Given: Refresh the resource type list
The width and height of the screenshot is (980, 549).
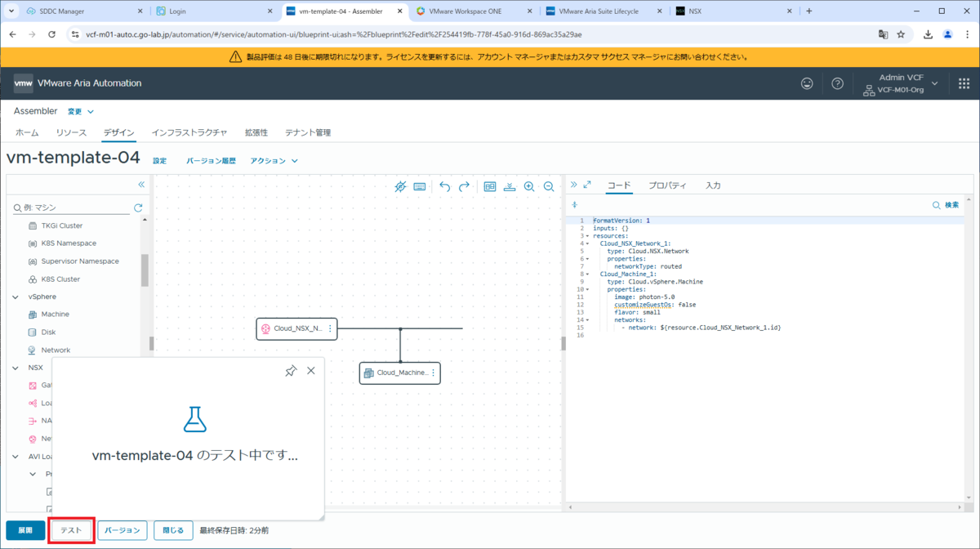Looking at the screenshot, I should coord(138,208).
